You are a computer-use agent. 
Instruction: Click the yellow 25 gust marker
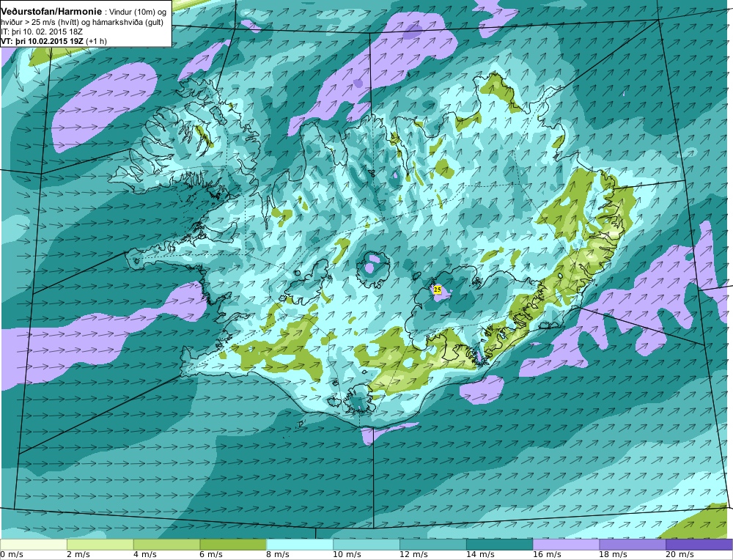point(438,290)
